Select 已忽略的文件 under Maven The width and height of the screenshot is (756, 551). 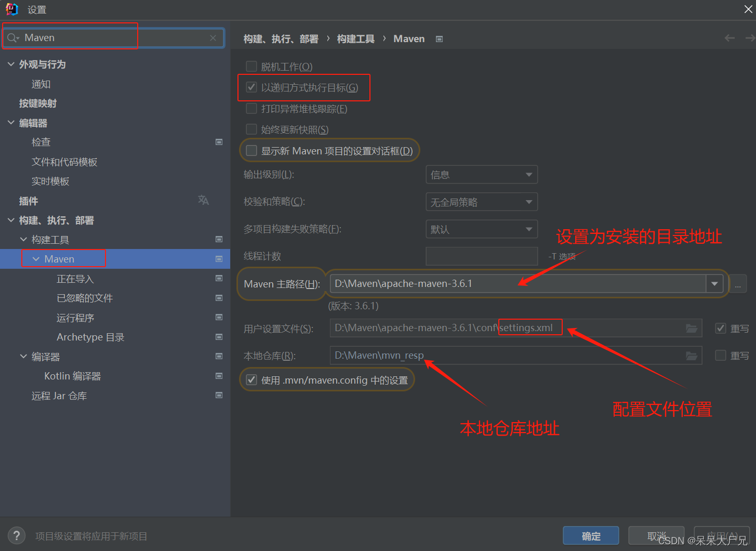[85, 298]
